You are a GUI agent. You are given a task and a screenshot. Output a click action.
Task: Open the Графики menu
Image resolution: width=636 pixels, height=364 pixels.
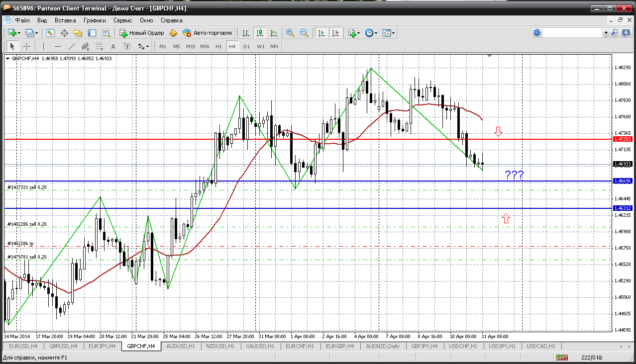(x=95, y=20)
